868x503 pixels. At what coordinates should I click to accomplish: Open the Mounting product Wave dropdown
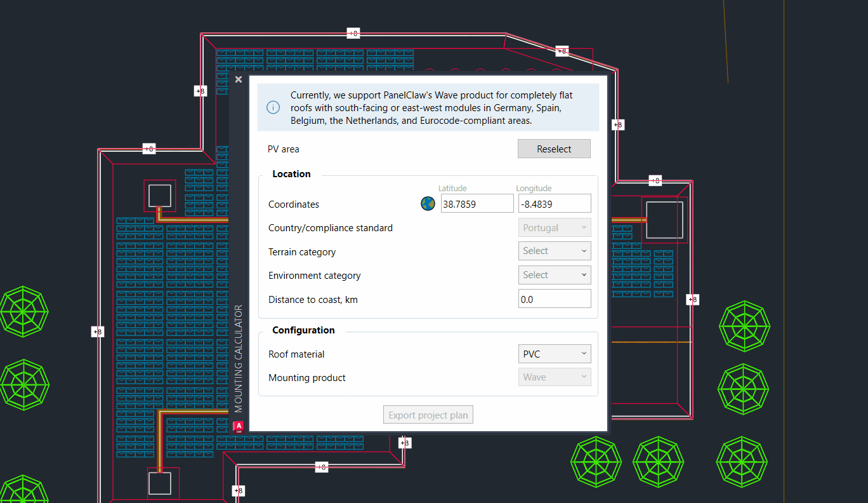point(555,377)
